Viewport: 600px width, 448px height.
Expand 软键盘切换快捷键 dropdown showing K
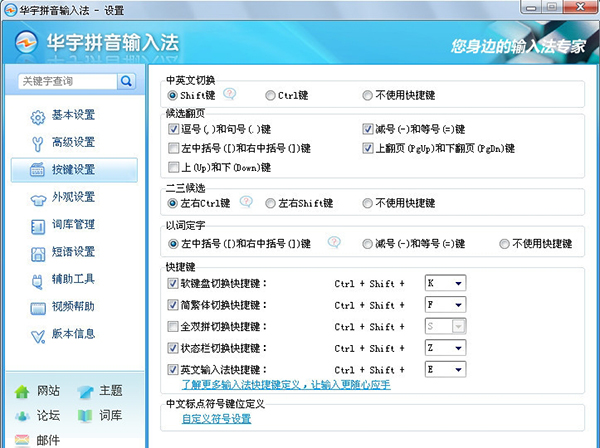(x=458, y=283)
